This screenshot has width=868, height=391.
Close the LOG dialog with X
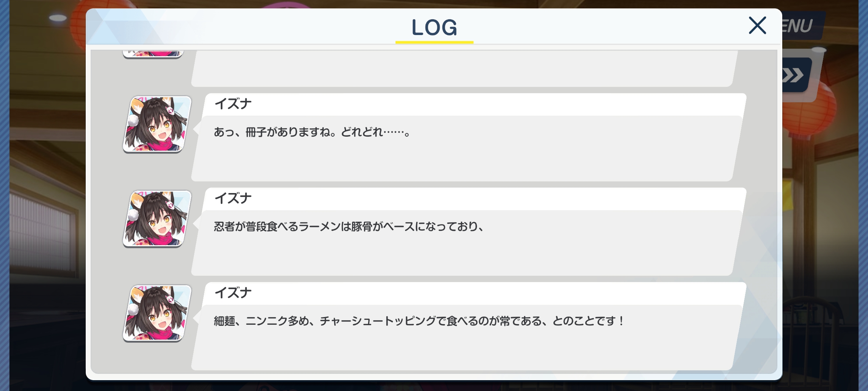click(x=757, y=26)
